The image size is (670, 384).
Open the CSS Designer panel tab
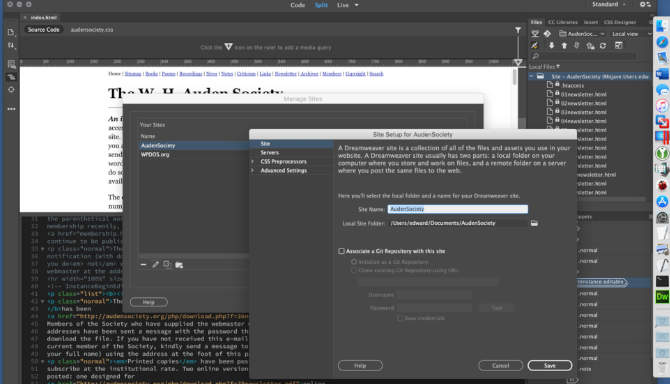[x=620, y=22]
